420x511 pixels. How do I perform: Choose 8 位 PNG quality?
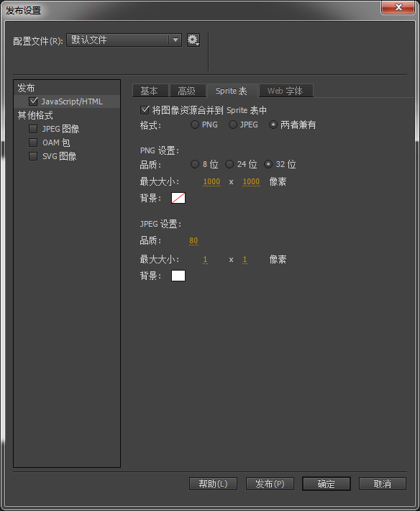[195, 164]
